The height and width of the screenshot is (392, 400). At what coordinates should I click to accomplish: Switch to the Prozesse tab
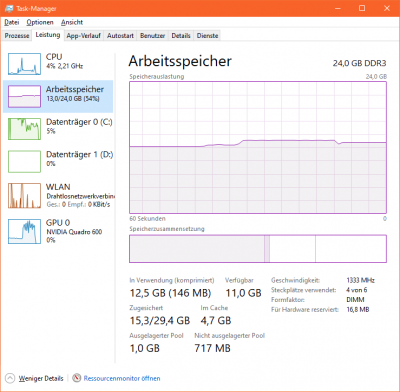(x=17, y=36)
